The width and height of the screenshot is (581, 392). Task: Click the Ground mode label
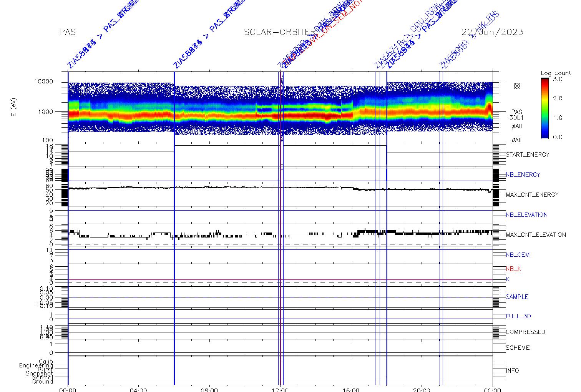pos(43,382)
